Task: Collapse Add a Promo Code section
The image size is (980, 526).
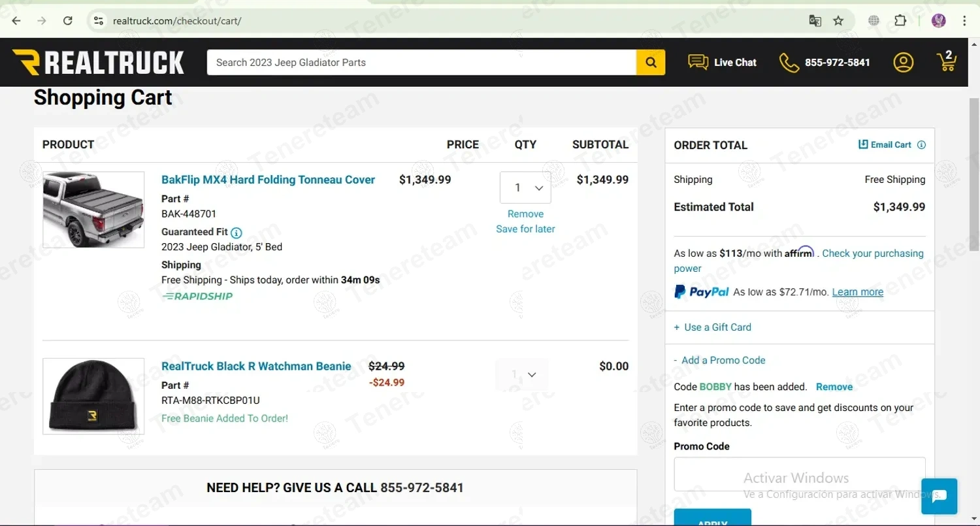Action: pos(719,360)
